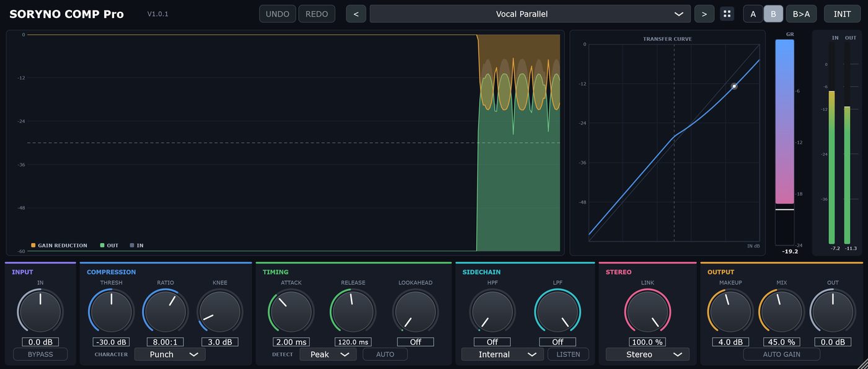Viewport: 868px width, 369px height.
Task: Click the threshold point on the transfer curve
Action: (x=734, y=86)
